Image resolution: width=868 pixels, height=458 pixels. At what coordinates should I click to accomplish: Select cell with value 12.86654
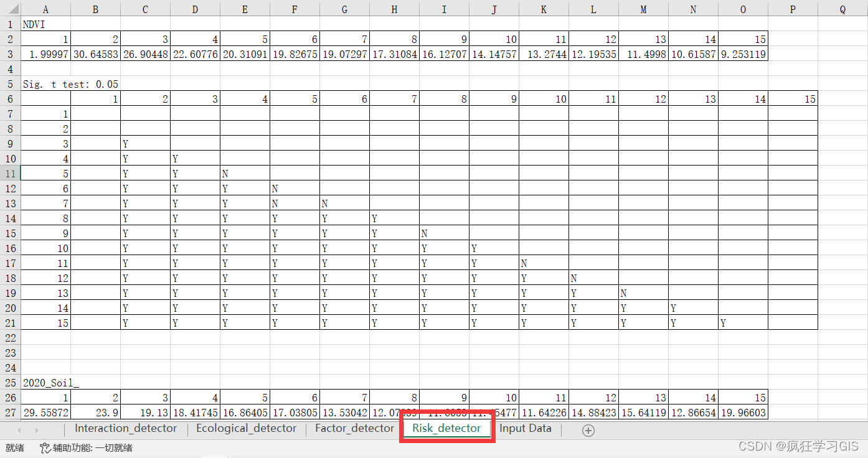coord(694,413)
